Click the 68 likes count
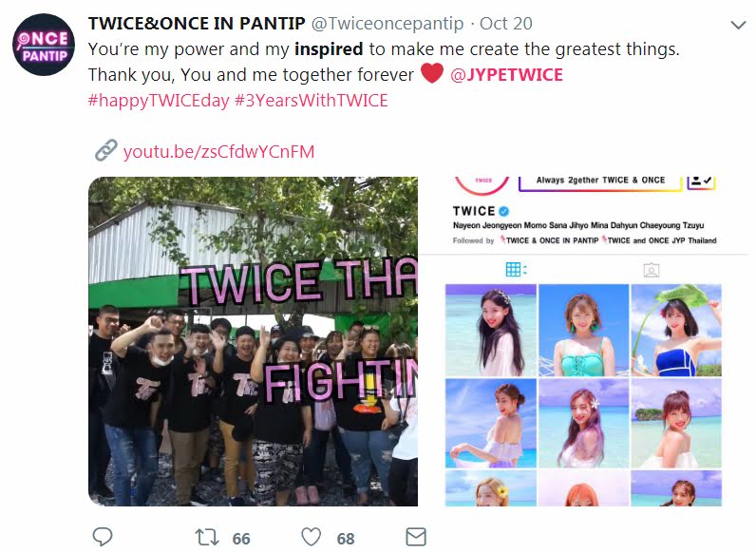This screenshot has height=553, width=756. [x=346, y=539]
